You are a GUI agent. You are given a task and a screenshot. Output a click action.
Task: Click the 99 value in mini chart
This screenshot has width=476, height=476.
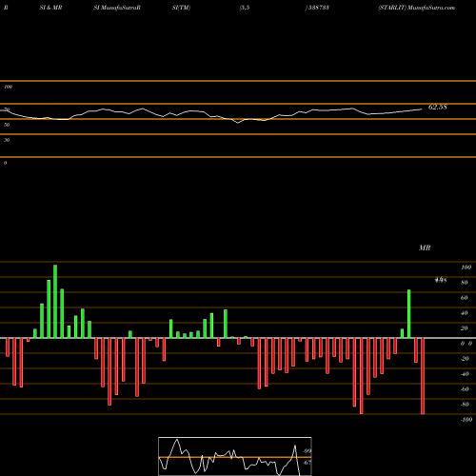307,451
